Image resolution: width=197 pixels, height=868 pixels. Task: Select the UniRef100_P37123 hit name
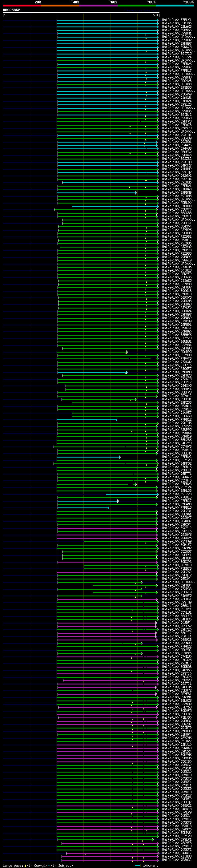click(176, 460)
